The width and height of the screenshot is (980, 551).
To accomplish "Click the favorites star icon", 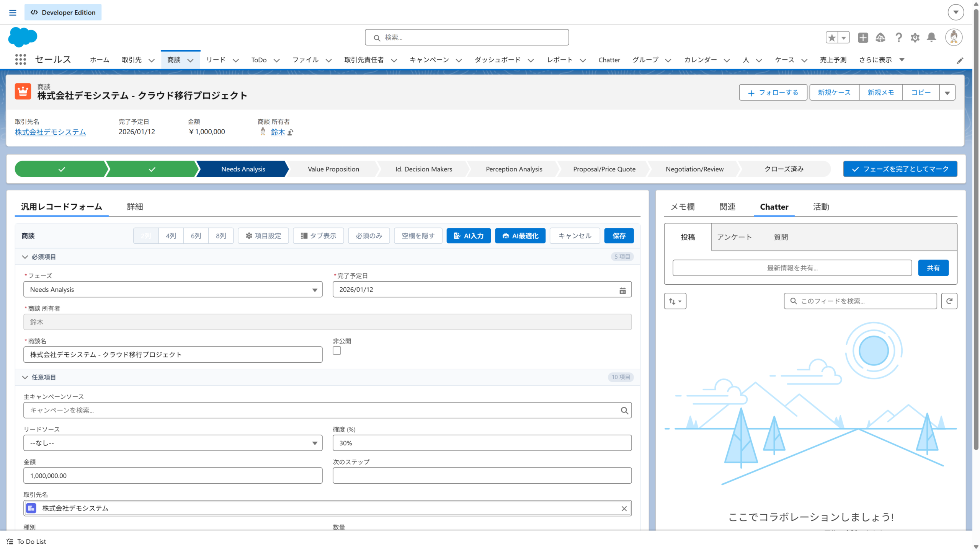I will pos(831,37).
